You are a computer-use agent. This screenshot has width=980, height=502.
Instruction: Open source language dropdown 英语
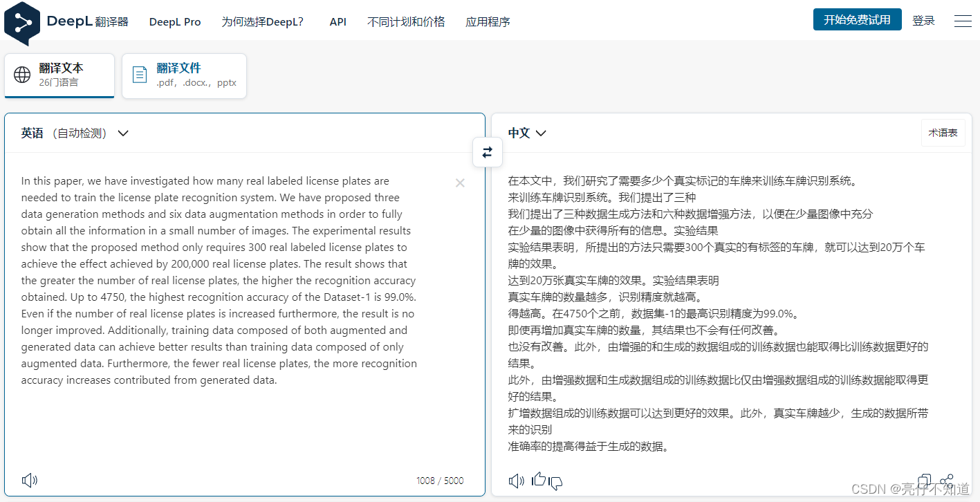click(75, 133)
